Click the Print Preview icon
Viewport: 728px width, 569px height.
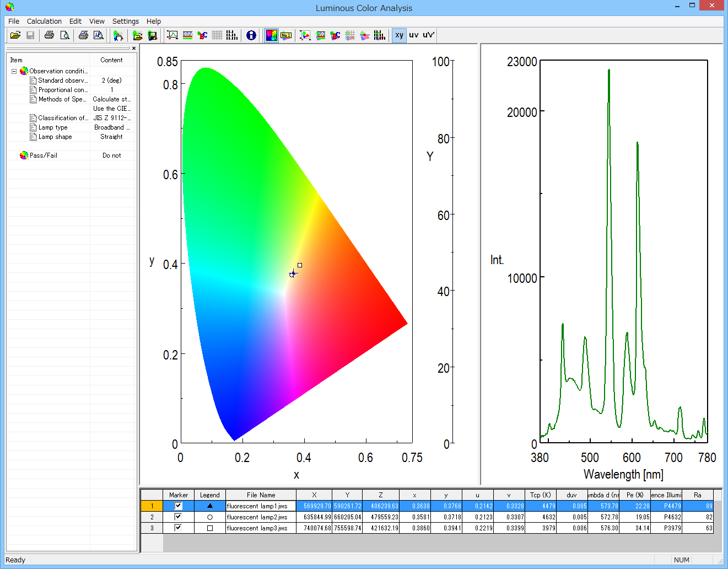pyautogui.click(x=65, y=35)
